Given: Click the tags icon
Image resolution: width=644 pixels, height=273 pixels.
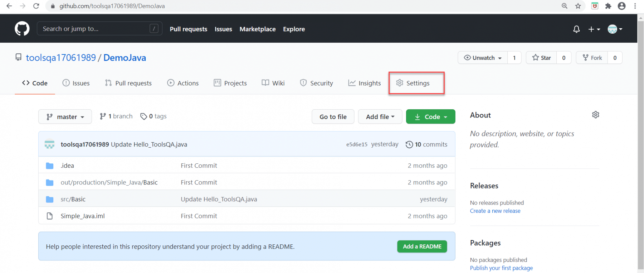Looking at the screenshot, I should 144,116.
